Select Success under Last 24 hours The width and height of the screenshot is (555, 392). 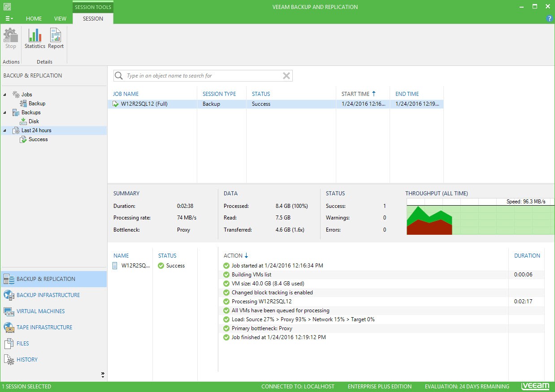click(38, 139)
